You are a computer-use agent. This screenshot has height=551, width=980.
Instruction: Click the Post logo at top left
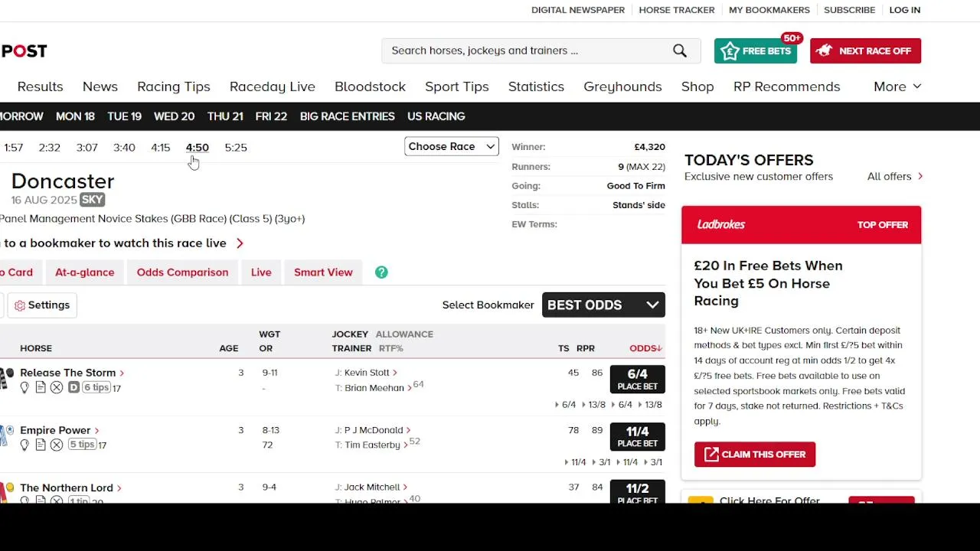[24, 51]
